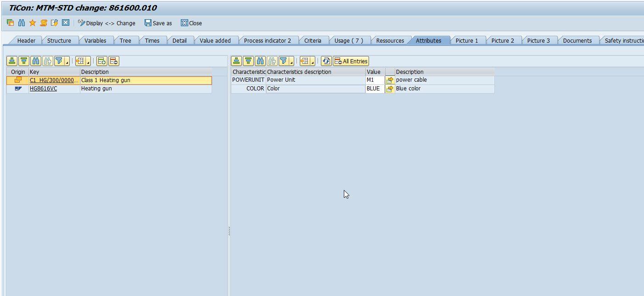644x296 pixels.
Task: Click the BLUE value field for Color
Action: 375,89
